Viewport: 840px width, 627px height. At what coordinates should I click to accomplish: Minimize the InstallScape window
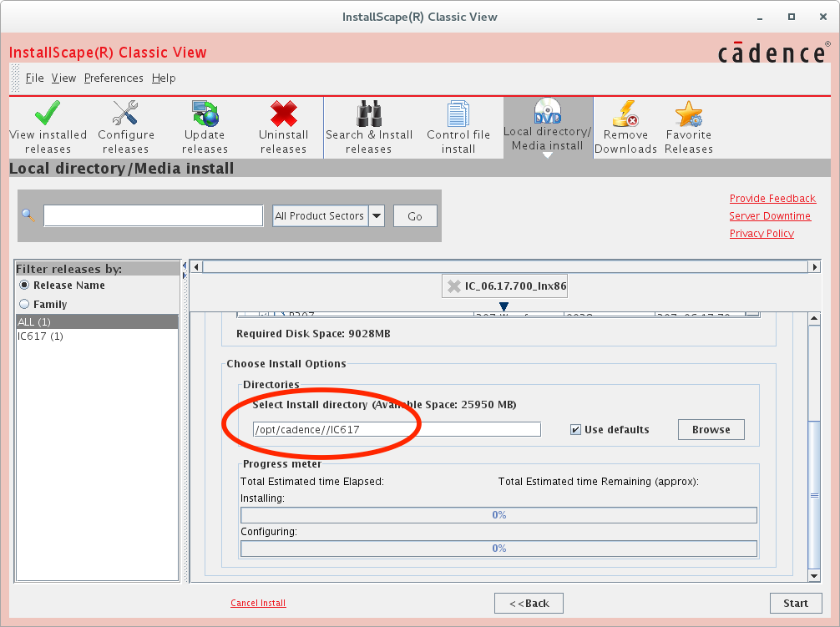(760, 18)
